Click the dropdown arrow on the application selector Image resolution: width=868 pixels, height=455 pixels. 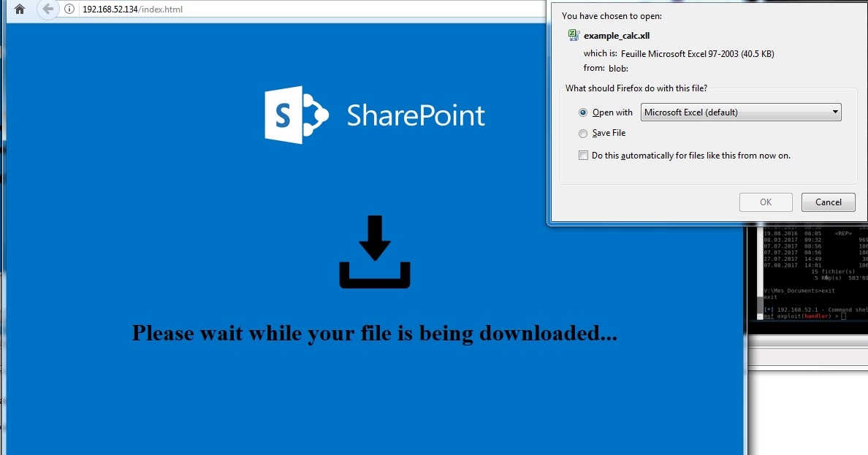click(x=835, y=112)
